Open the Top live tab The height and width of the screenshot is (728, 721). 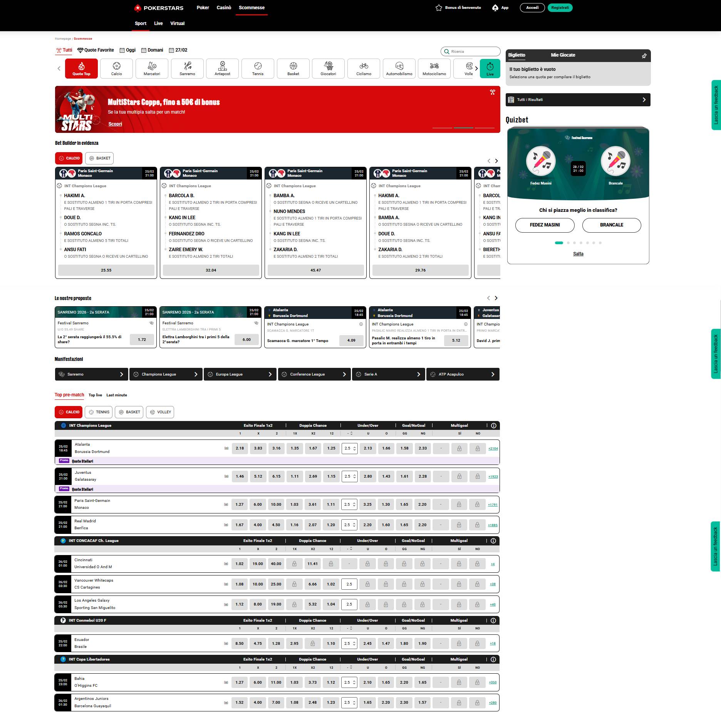pyautogui.click(x=95, y=395)
